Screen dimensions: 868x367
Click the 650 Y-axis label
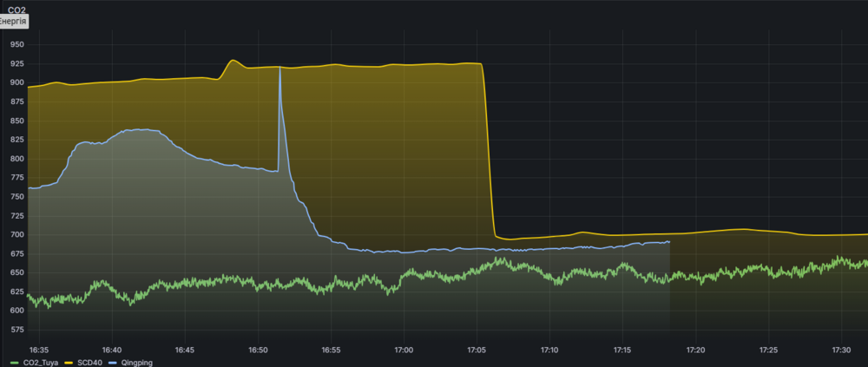tap(17, 273)
